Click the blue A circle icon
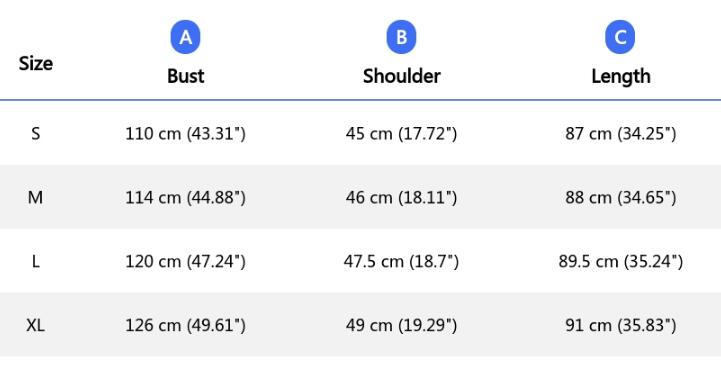 [x=185, y=37]
